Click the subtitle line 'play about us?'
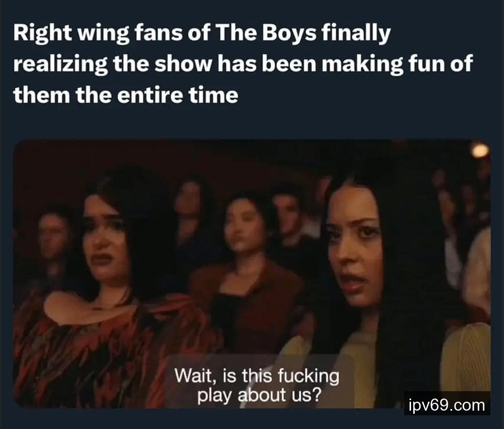Screen dimensions: 504x429 click(x=259, y=395)
